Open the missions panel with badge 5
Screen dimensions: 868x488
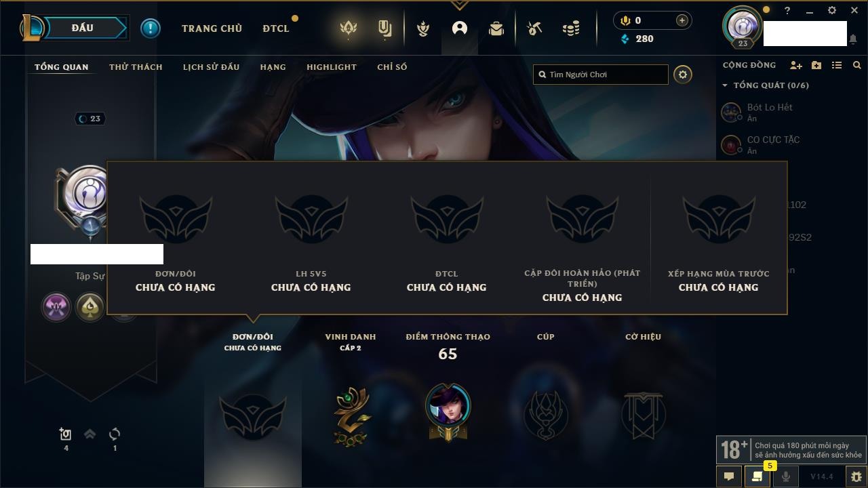(757, 476)
